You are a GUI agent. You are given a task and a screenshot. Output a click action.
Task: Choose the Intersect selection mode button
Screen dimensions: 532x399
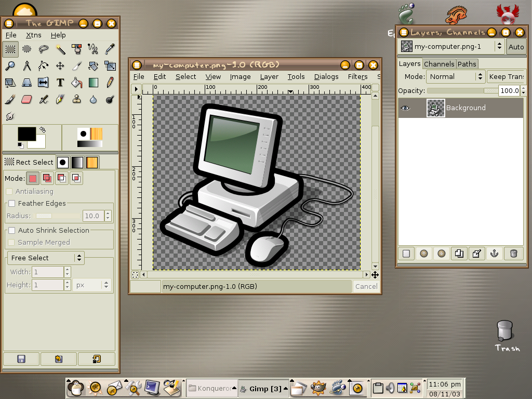(x=76, y=179)
